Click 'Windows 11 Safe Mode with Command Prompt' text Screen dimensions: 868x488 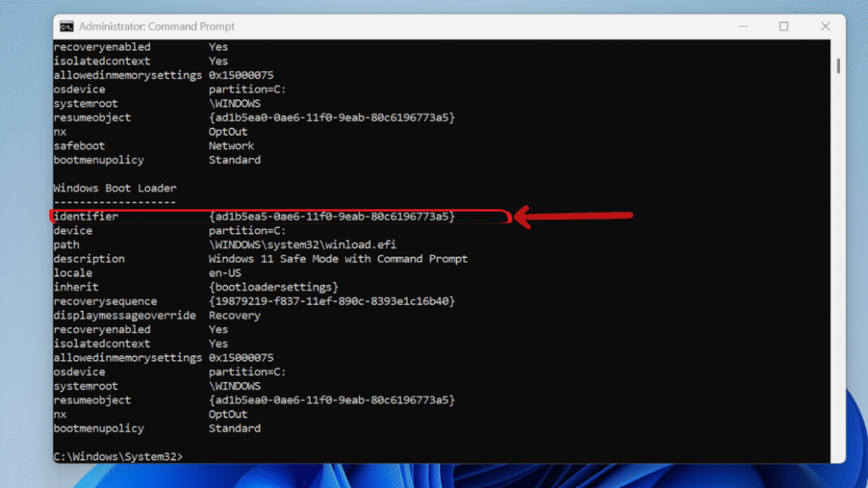click(x=338, y=259)
